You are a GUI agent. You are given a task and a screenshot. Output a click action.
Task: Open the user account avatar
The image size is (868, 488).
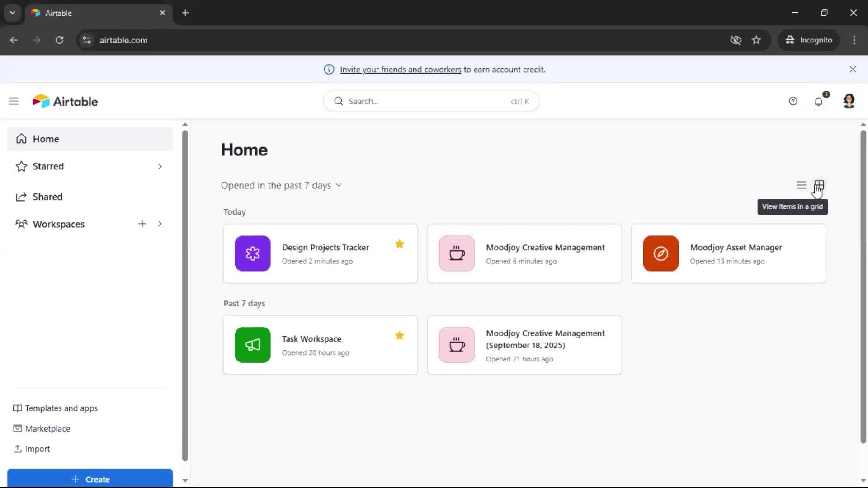849,101
